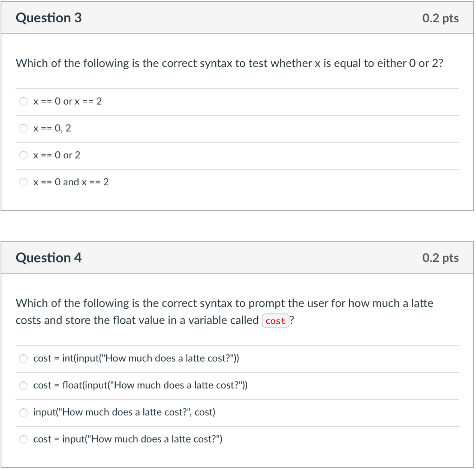Click the '0.2 pts' label for Question 3
The image size is (476, 470).
(440, 18)
